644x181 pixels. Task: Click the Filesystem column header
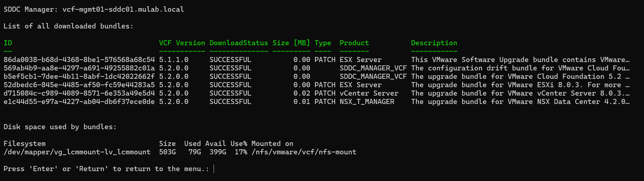click(x=25, y=144)
